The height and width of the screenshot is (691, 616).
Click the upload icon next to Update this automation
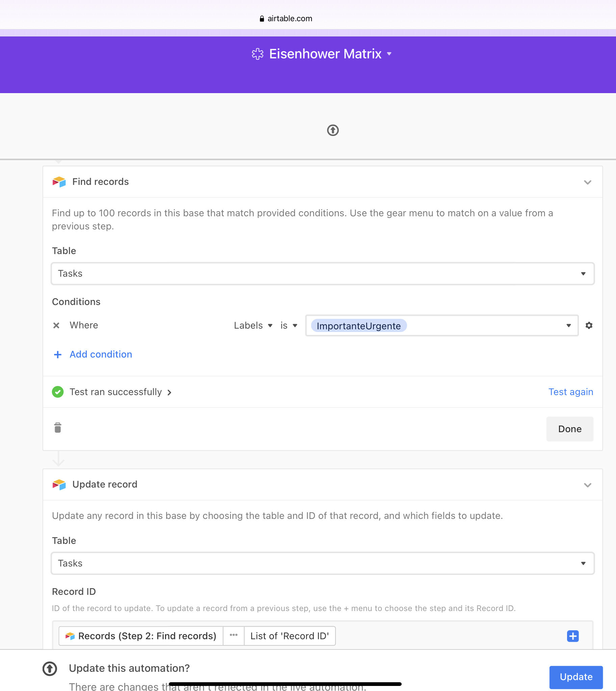click(50, 669)
